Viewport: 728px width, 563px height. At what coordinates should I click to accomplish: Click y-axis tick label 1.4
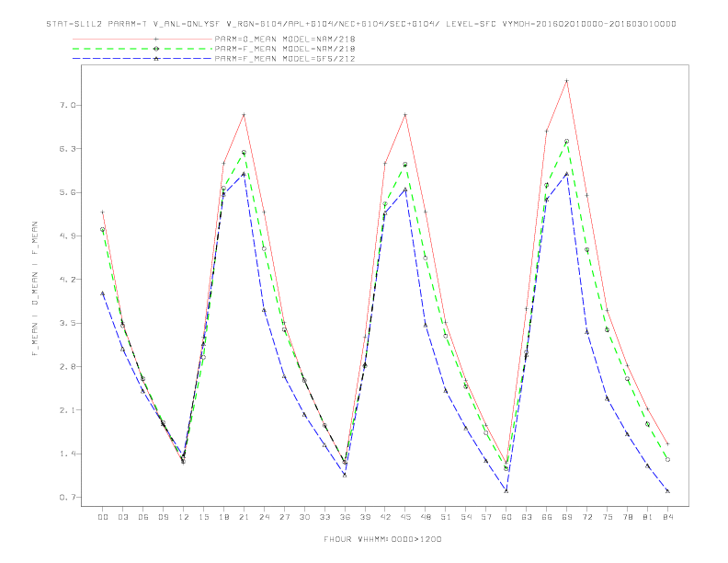pos(67,454)
